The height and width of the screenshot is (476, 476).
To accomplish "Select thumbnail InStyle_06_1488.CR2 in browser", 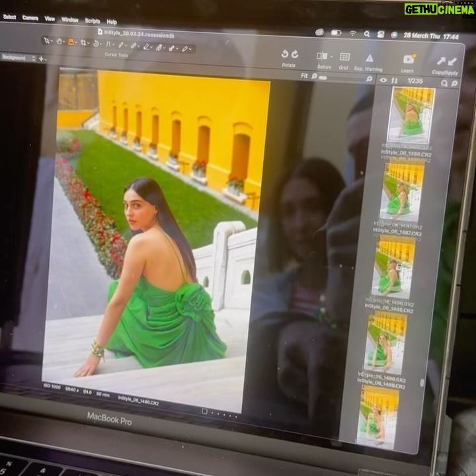I will click(x=393, y=267).
